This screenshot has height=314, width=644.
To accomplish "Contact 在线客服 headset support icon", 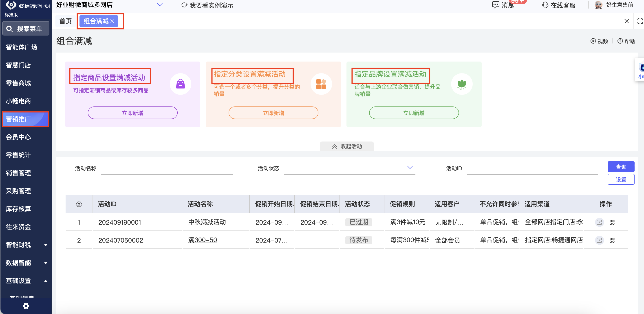I will click(545, 5).
